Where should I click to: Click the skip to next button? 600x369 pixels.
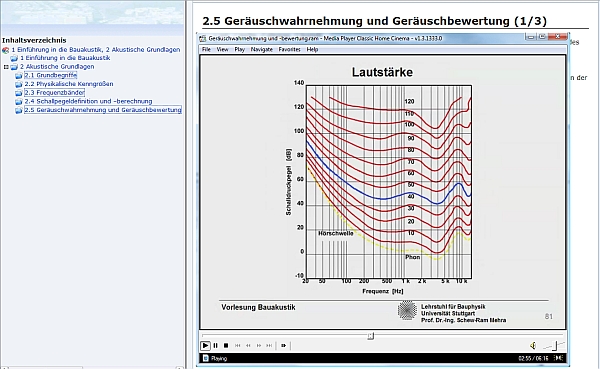tap(269, 345)
